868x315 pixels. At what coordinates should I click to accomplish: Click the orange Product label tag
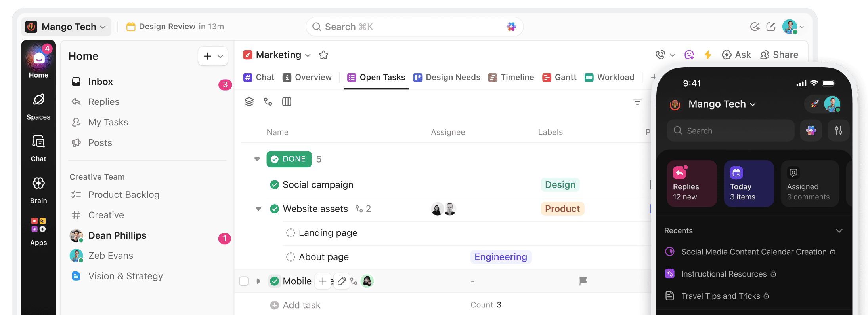point(562,209)
